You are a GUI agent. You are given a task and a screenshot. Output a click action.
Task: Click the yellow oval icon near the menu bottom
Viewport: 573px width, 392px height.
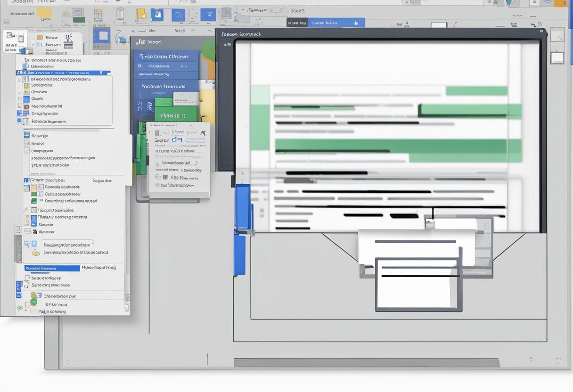coord(35,252)
